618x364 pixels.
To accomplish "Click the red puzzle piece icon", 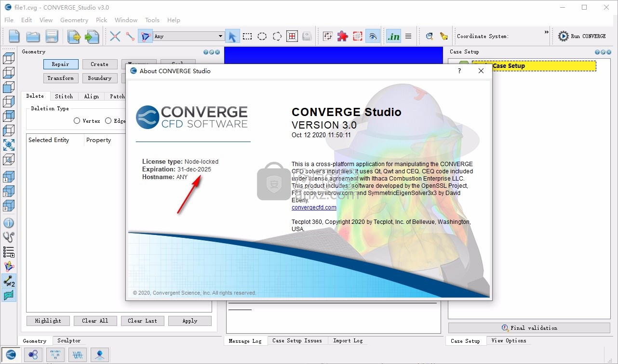I will click(x=343, y=36).
